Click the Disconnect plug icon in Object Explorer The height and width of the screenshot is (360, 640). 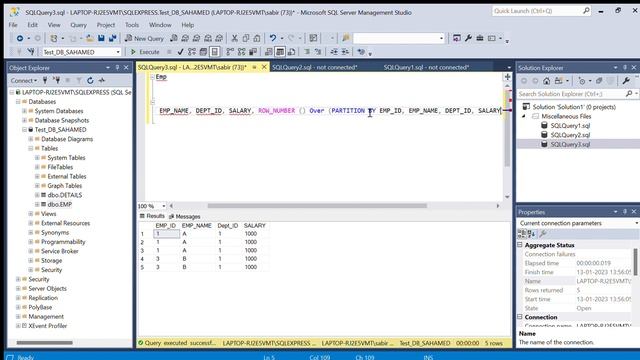57,80
